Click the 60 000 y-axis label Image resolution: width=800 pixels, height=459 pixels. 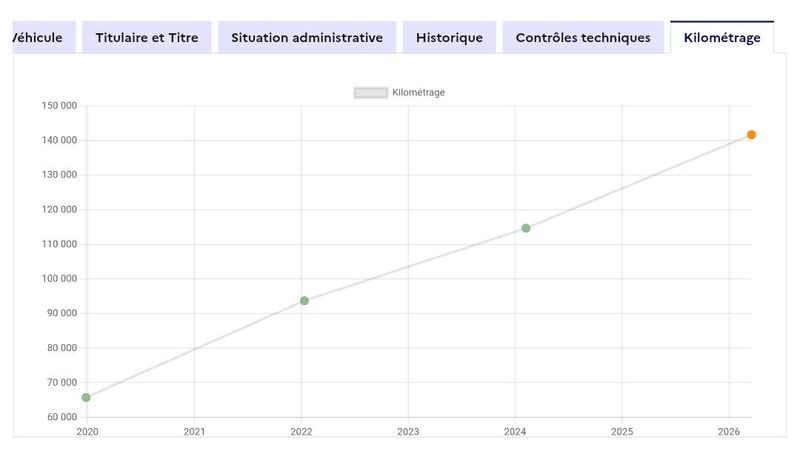(62, 417)
